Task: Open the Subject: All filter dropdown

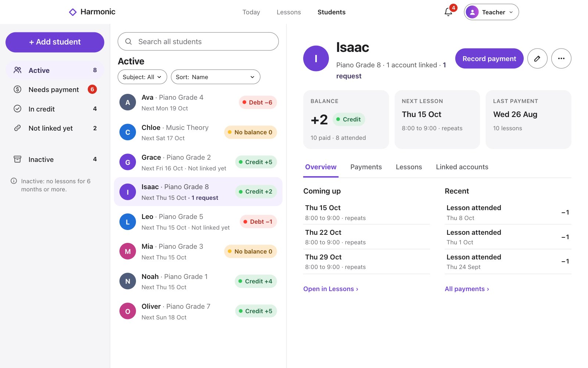Action: [x=142, y=77]
